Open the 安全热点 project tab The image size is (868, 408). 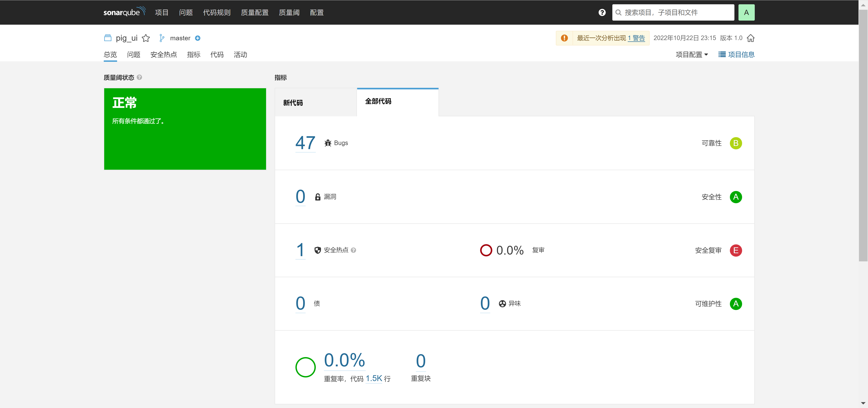[x=163, y=55]
